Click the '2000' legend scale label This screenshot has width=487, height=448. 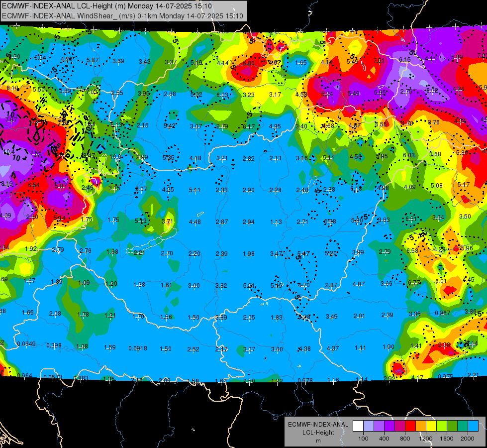(468, 439)
